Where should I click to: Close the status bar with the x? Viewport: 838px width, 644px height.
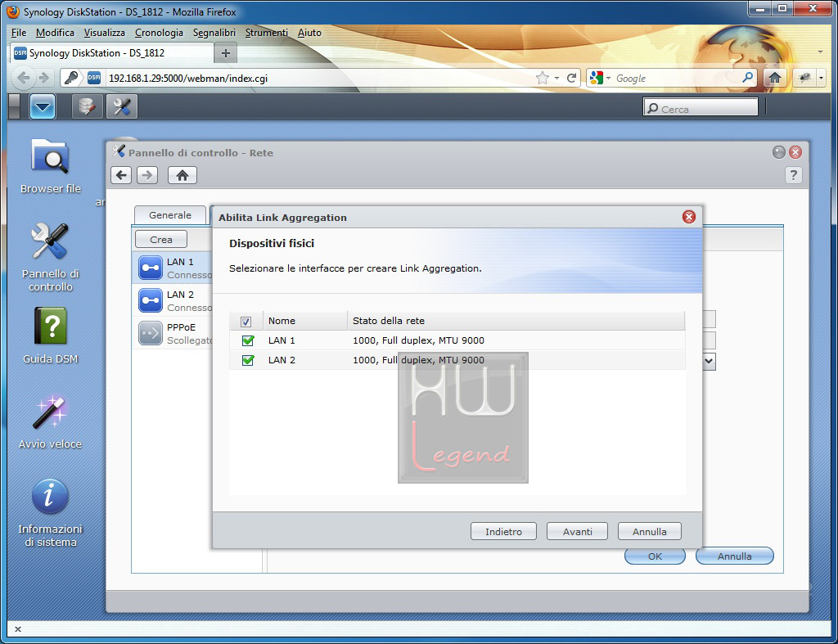pos(18,629)
